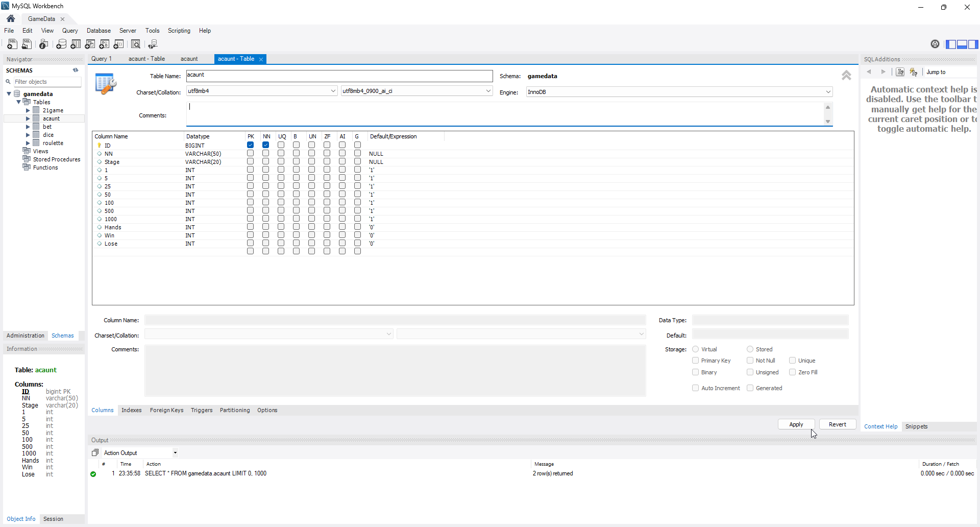This screenshot has width=980, height=527.
Task: Switch to the Indexes tab
Action: coord(131,410)
